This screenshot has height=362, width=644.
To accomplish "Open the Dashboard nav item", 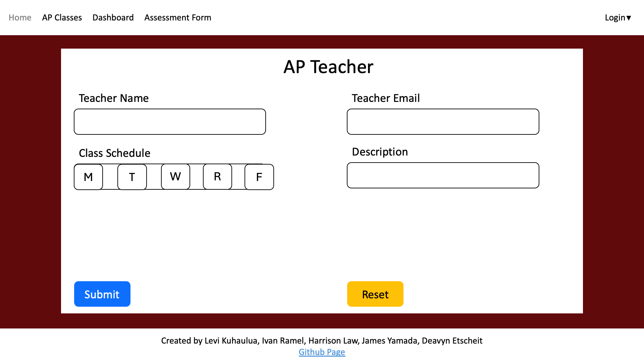I will (x=113, y=17).
